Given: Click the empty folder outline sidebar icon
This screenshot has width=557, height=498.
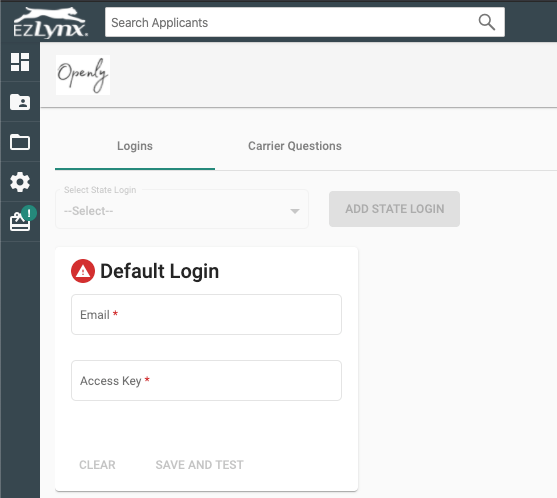Looking at the screenshot, I should [x=20, y=142].
